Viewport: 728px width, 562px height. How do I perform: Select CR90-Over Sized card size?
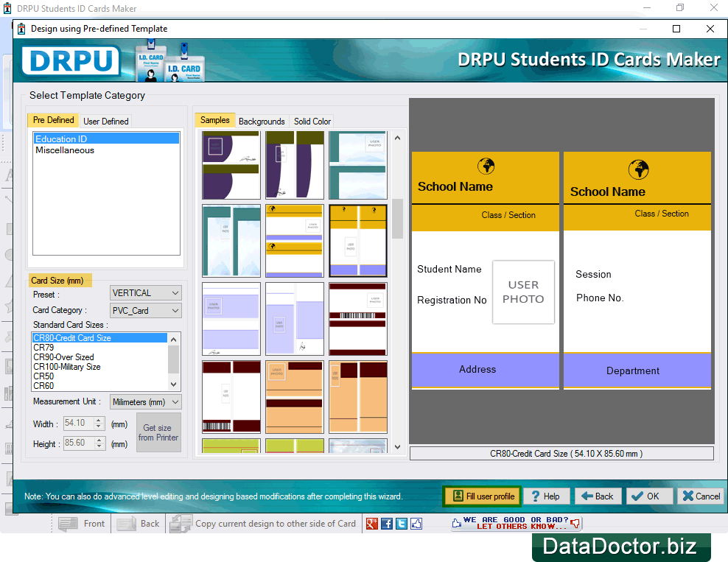click(x=99, y=357)
